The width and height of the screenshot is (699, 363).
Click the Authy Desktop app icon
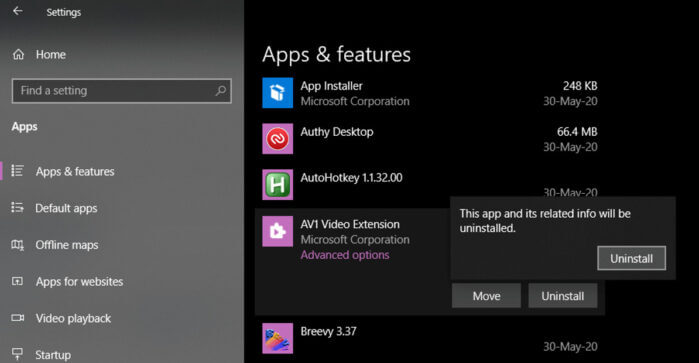(278, 139)
